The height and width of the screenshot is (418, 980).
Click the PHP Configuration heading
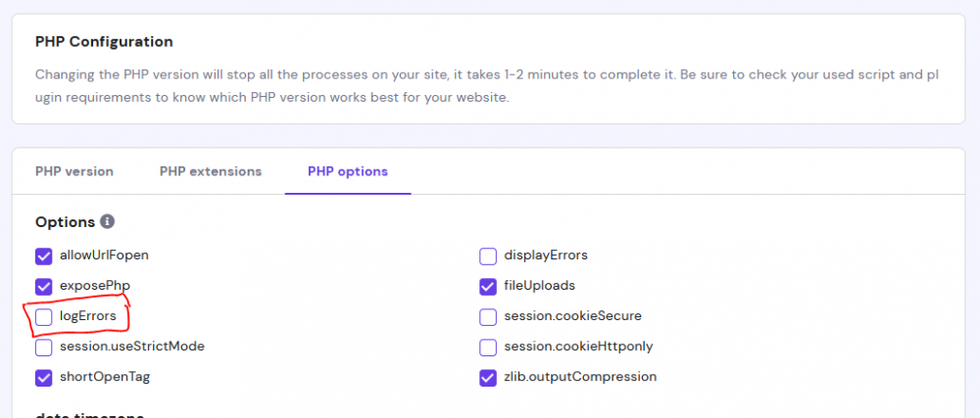pyautogui.click(x=104, y=42)
